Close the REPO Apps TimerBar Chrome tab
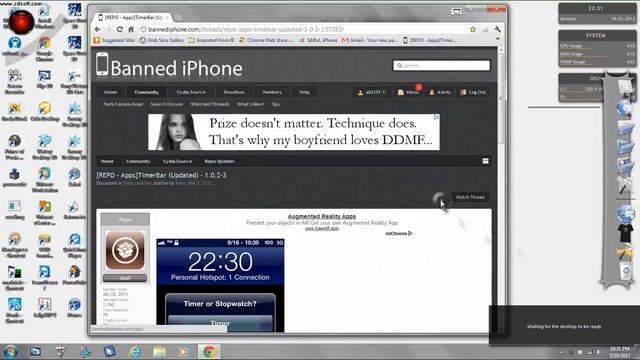The height and width of the screenshot is (360, 640). 166,18
